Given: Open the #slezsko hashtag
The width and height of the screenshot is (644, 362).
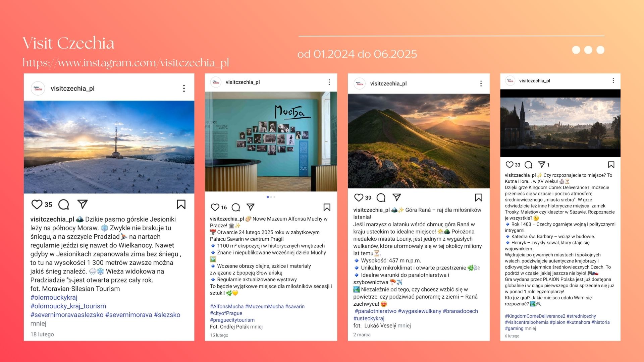Looking at the screenshot, I should [167, 315].
